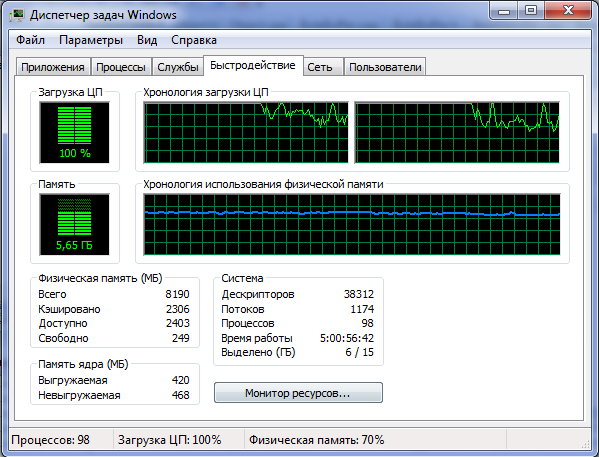Click status bar text Процессов: 98
Screen dimensions: 599x457
50,440
